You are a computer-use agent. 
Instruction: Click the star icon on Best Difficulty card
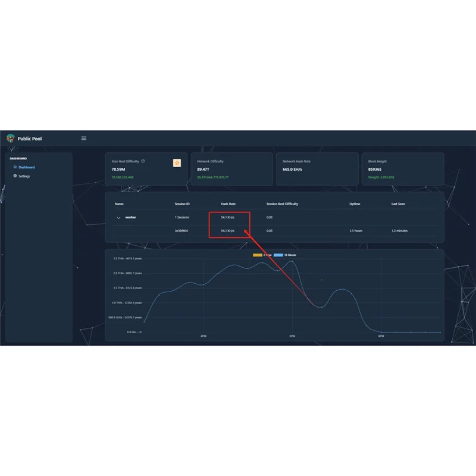tap(177, 163)
